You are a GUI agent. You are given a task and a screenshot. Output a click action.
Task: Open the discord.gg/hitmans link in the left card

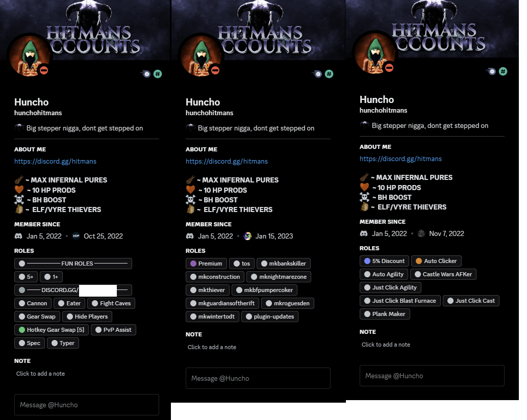coord(55,161)
